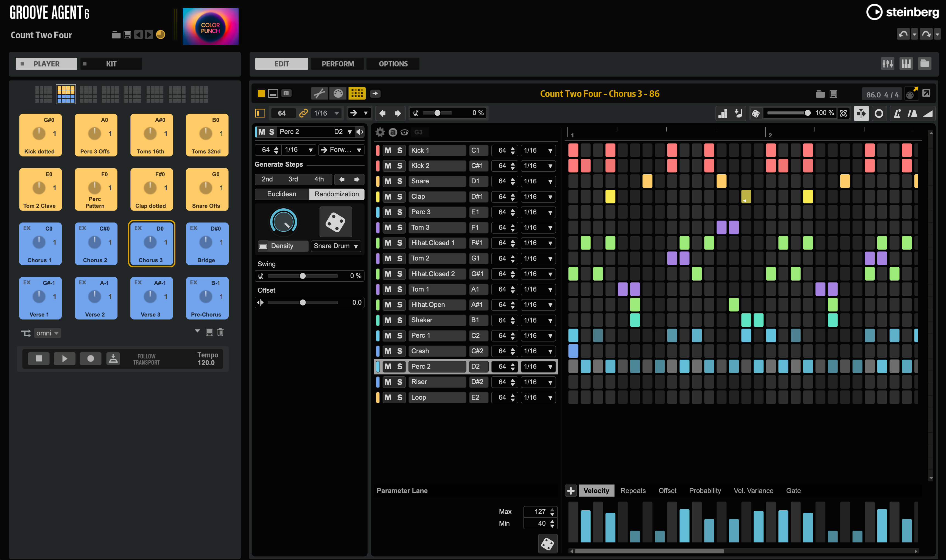Save pads with disk icon below pads
Screen dimensions: 946x560
[x=209, y=332]
